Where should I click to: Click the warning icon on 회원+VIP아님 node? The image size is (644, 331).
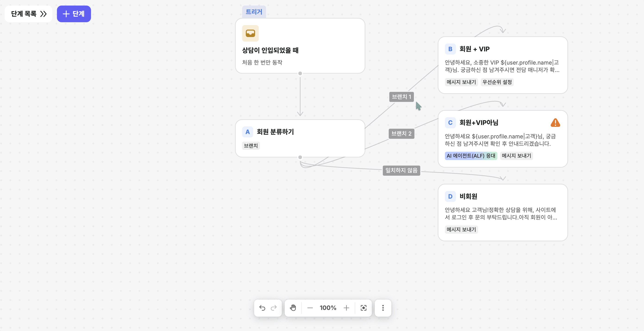click(x=556, y=122)
